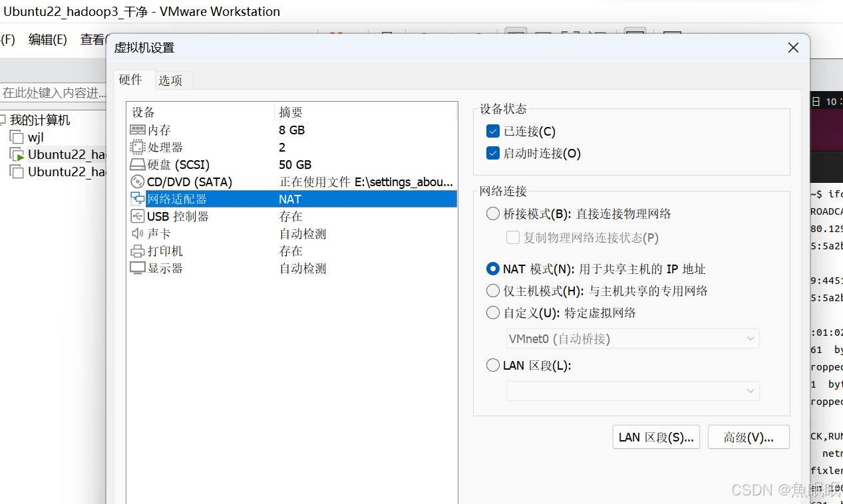Select the 内存 memory device icon
The image size is (843, 504).
137,130
